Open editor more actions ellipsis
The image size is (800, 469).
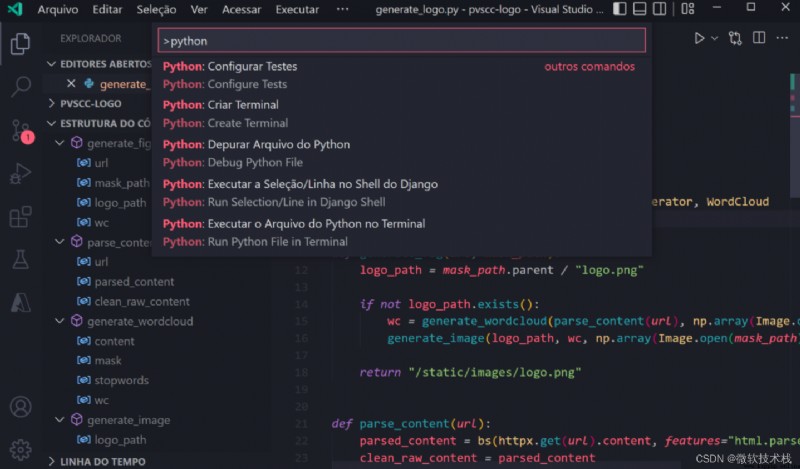(782, 38)
